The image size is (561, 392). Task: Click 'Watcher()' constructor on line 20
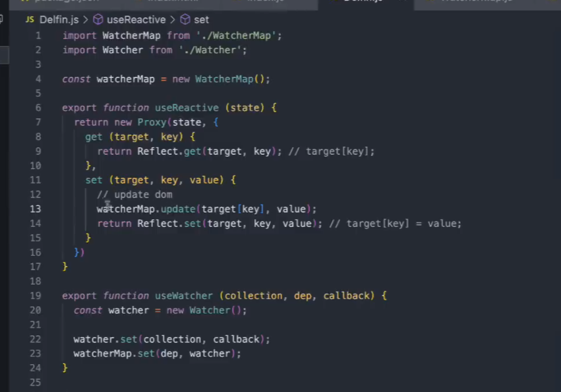(x=215, y=310)
